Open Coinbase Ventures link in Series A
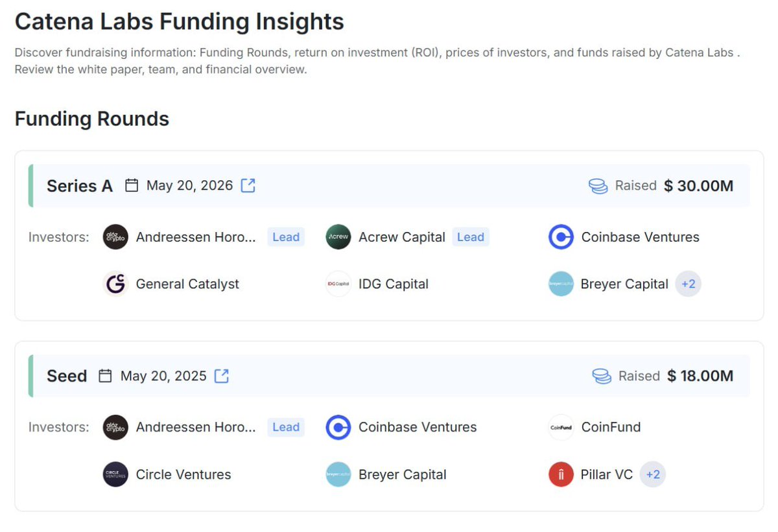The image size is (778, 532). 641,237
